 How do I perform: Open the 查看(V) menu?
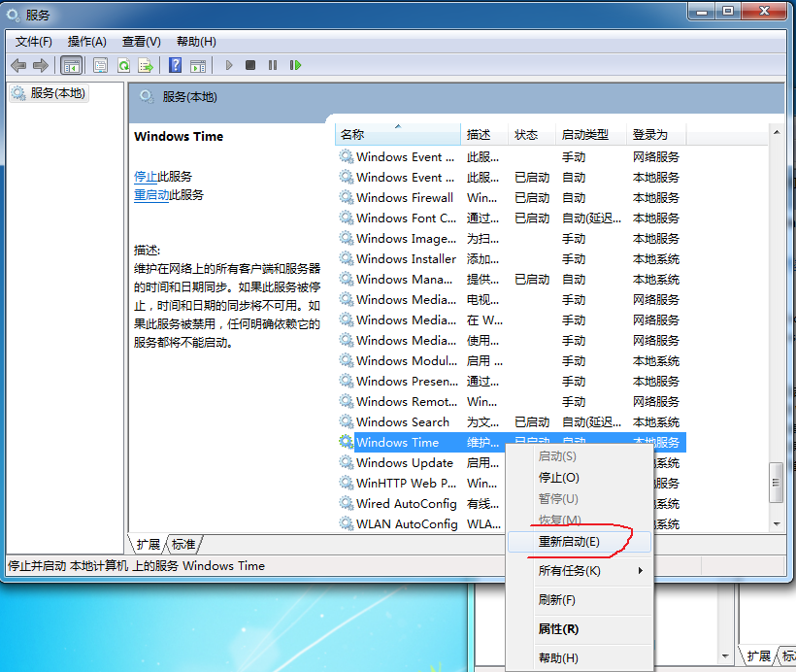[141, 42]
